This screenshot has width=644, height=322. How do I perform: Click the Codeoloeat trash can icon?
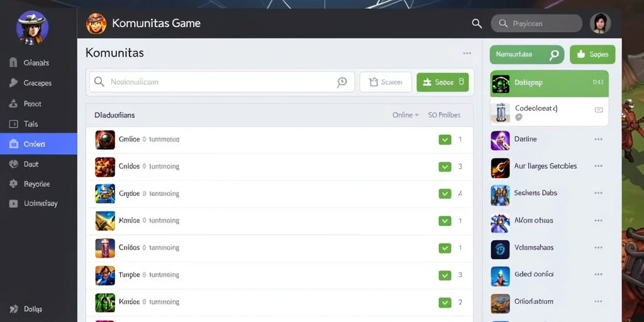coord(500,112)
